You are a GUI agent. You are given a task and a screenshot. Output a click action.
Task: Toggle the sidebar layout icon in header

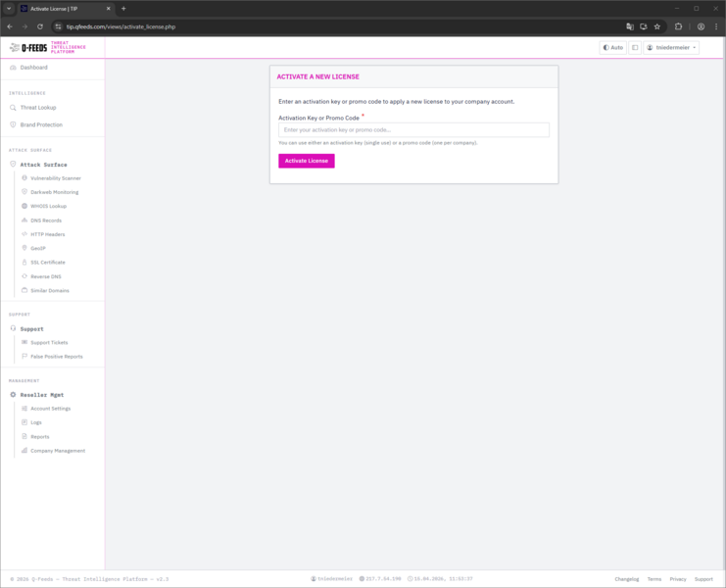635,47
